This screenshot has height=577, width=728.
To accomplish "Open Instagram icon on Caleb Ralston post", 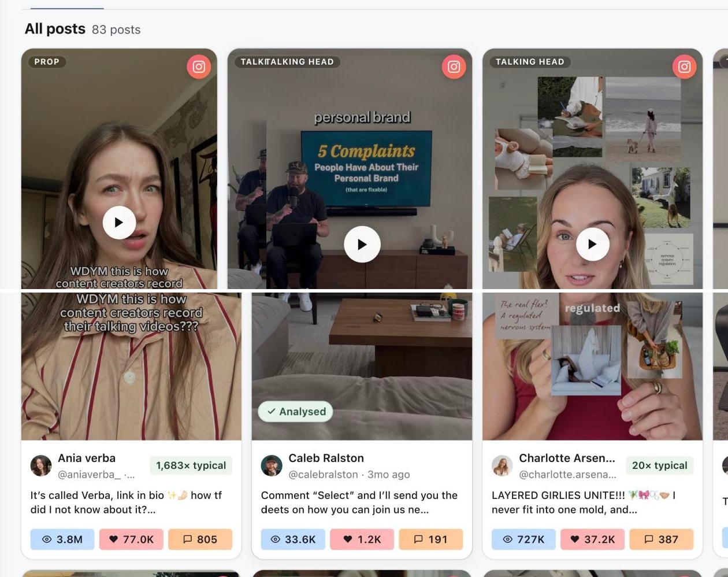I will coord(454,66).
